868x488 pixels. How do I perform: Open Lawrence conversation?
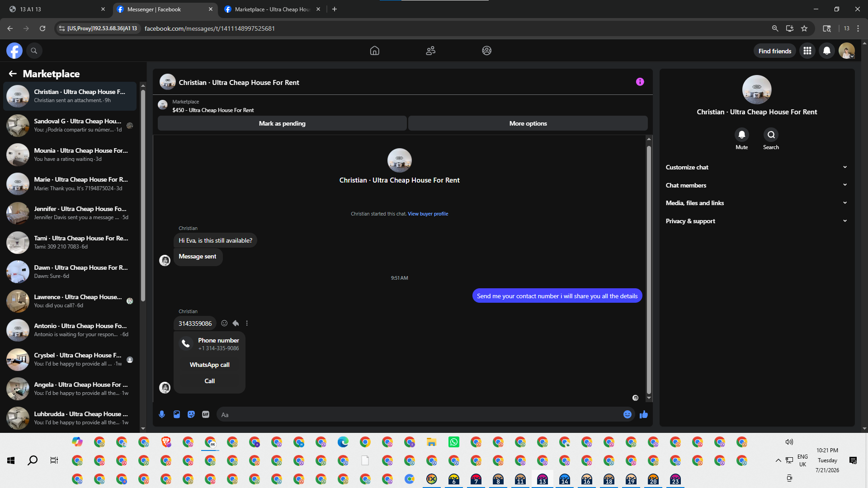click(x=70, y=301)
